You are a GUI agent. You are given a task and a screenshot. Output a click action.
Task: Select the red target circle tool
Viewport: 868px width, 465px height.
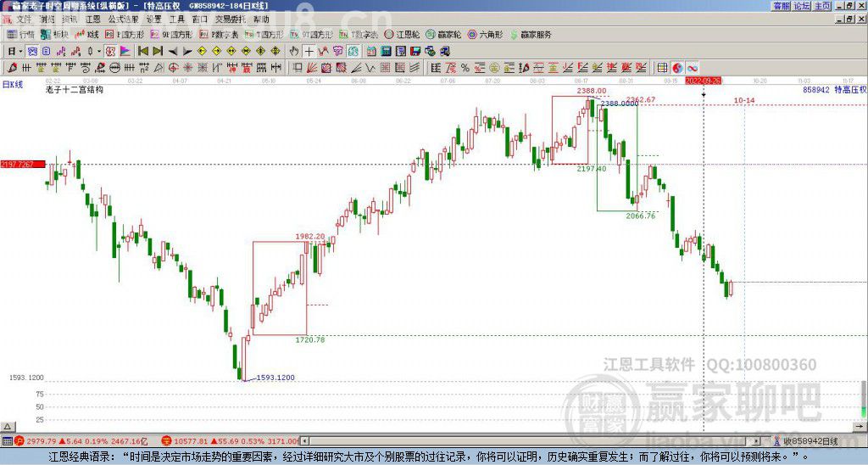point(173,68)
